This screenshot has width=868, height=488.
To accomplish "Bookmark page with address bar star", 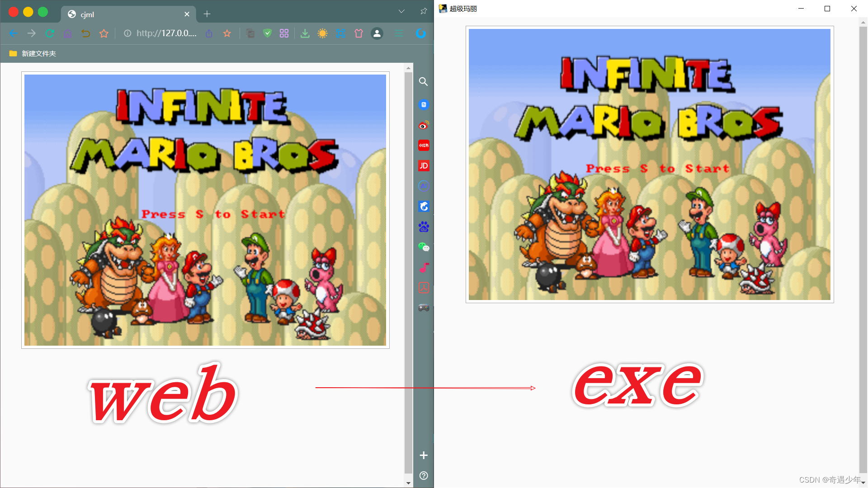I will (x=227, y=33).
